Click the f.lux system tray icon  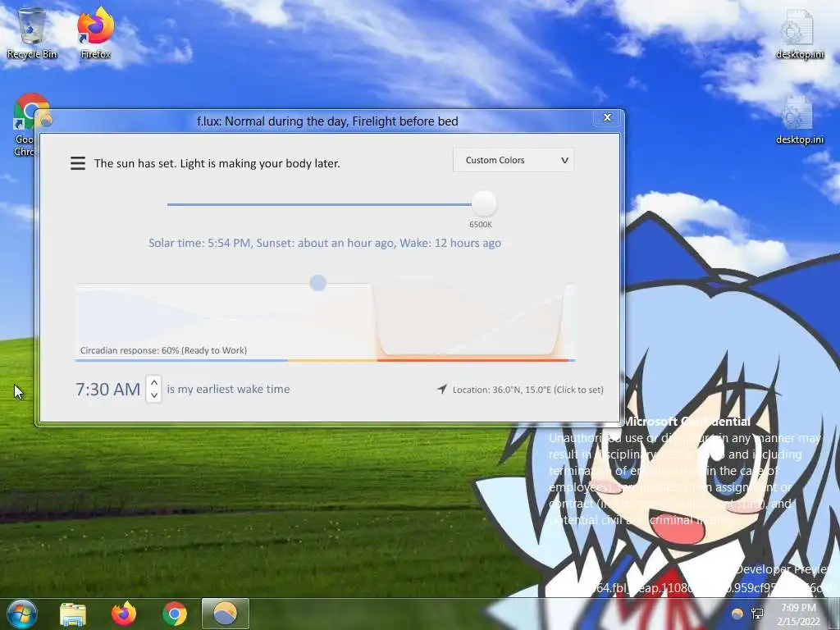(737, 614)
